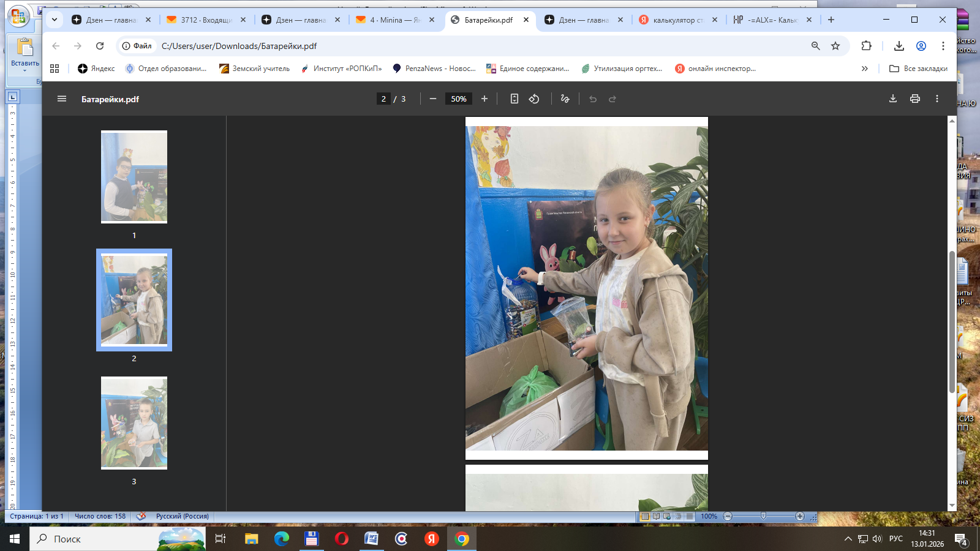This screenshot has height=551, width=980.
Task: Click the fit to page icon
Action: pyautogui.click(x=514, y=99)
